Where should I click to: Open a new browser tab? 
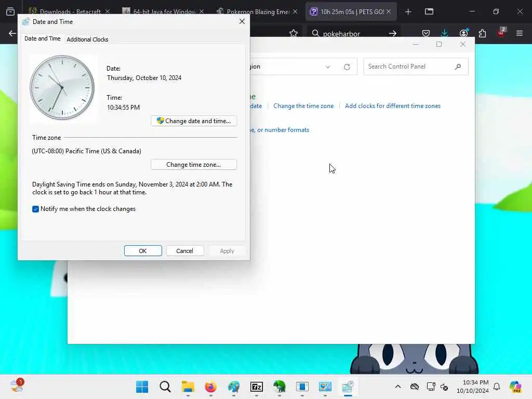[x=408, y=12]
